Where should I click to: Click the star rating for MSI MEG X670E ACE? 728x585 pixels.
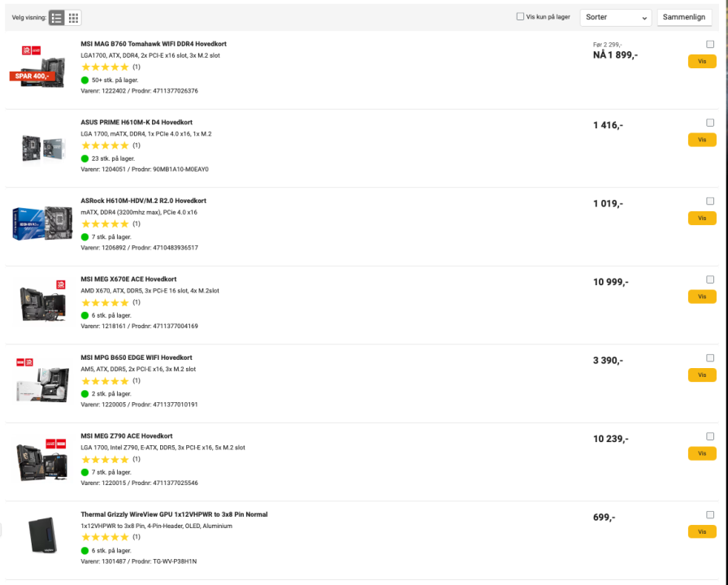[x=105, y=302]
